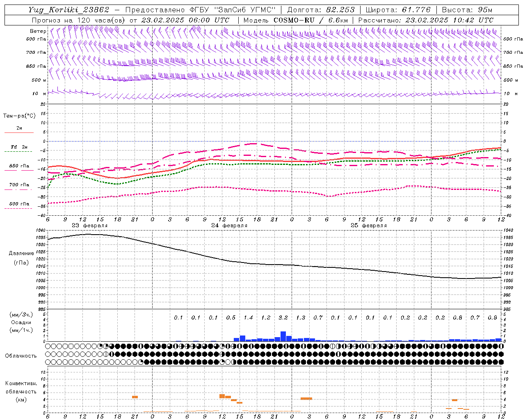This screenshot has height=420, width=525.
Task: Click the 'Модель COSMO-RU / 6.6км' text
Action: coord(296,20)
